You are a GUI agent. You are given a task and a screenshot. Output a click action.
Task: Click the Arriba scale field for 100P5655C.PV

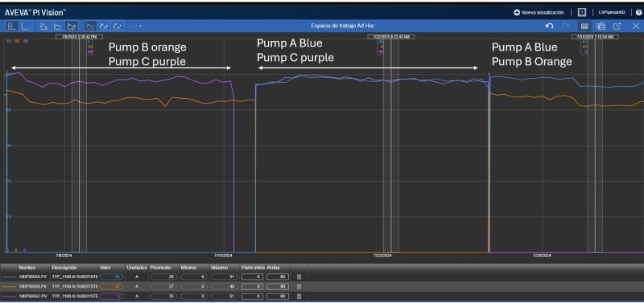pos(278,296)
